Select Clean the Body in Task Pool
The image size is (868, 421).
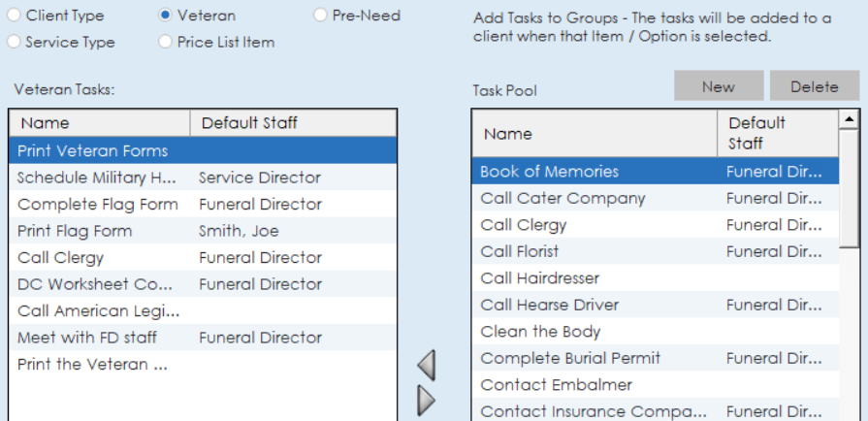(x=656, y=331)
